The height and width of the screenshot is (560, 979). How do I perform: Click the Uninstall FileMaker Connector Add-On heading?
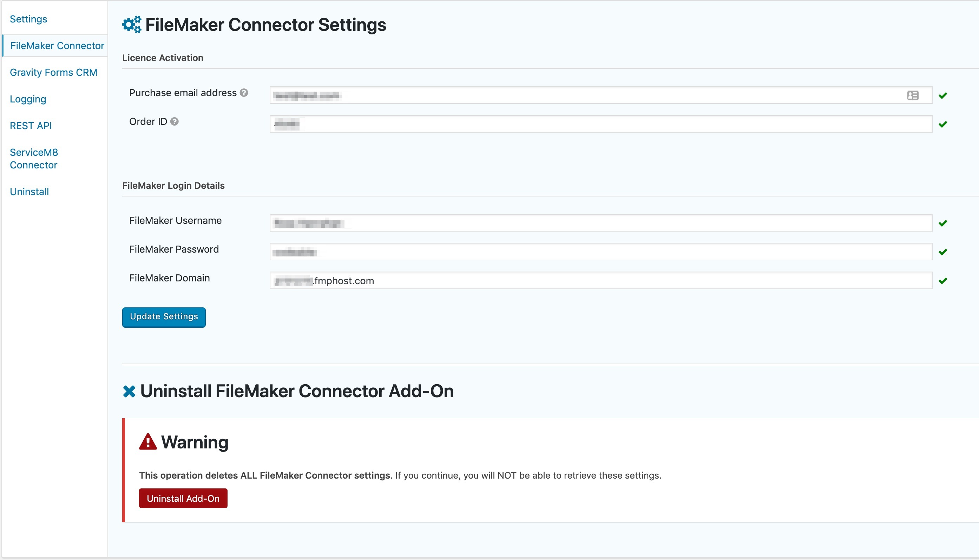[297, 391]
